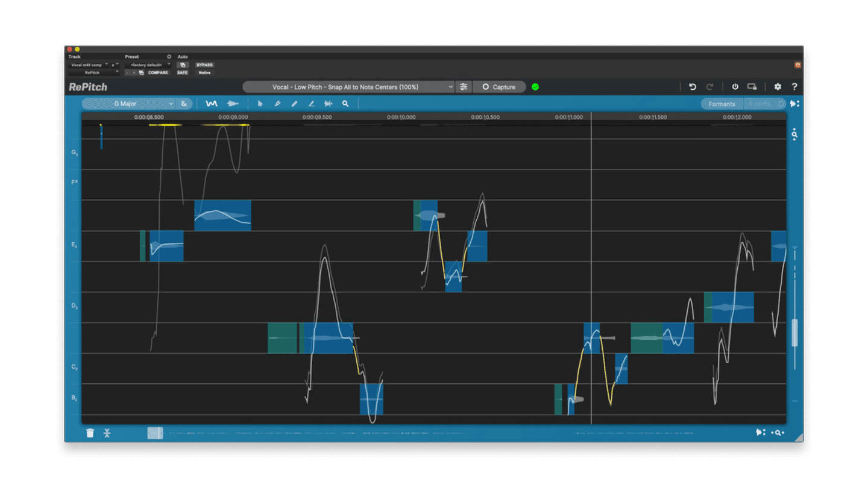Open the G Major scale dropdown
This screenshot has width=868, height=488.
pyautogui.click(x=129, y=104)
